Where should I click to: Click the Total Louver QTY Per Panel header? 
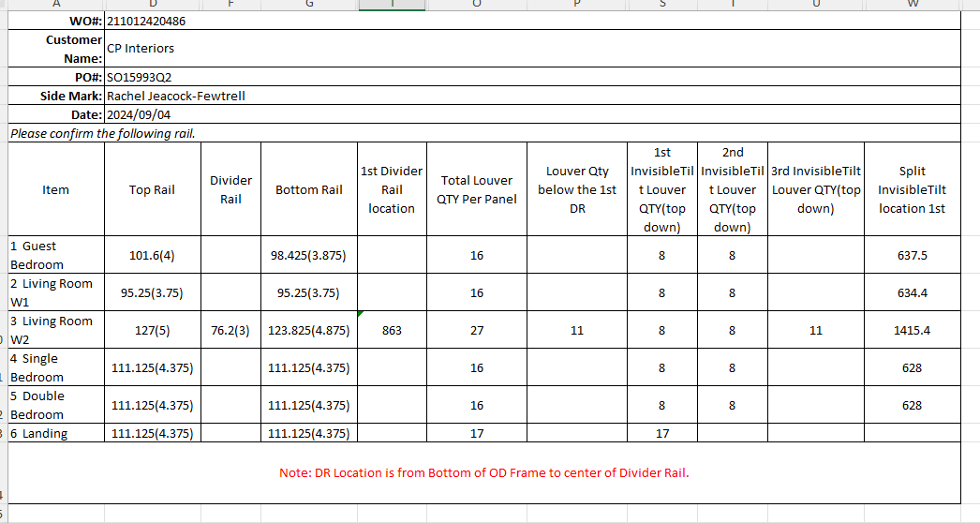click(x=476, y=189)
